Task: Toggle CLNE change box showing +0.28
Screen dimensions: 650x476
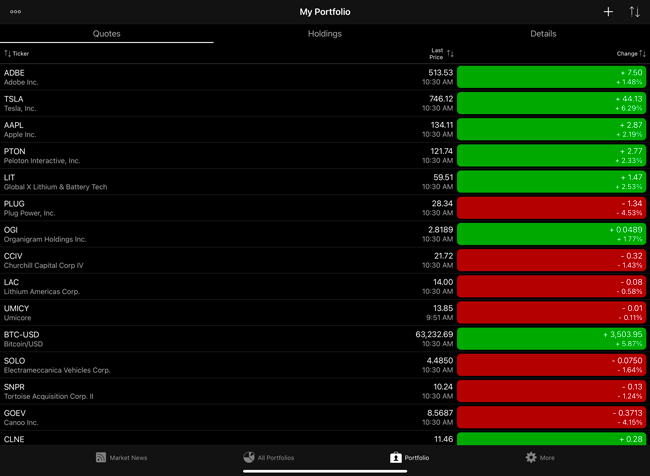Action: (x=551, y=439)
